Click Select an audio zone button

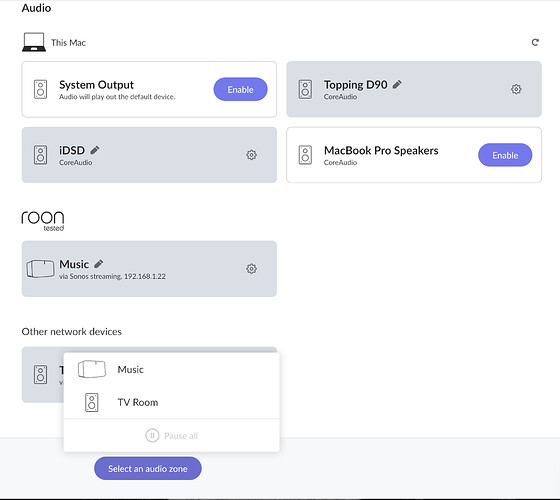[148, 469]
